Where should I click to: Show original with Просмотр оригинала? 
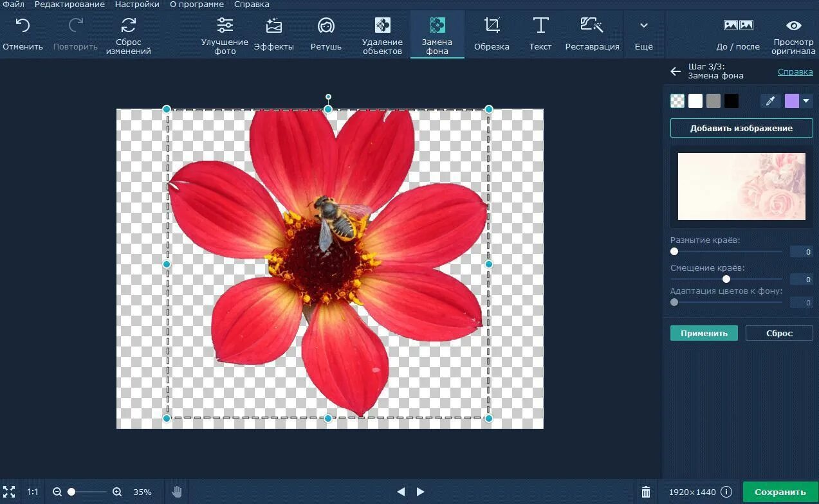[x=794, y=35]
